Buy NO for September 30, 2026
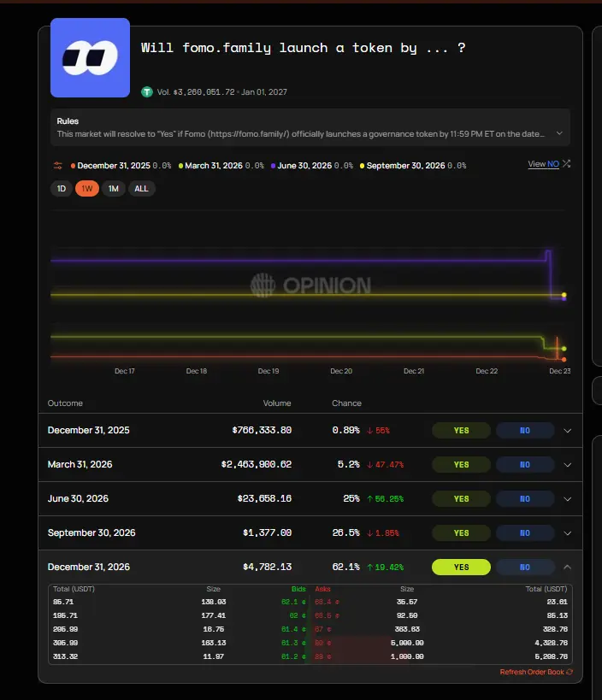This screenshot has height=700, width=602. point(525,533)
